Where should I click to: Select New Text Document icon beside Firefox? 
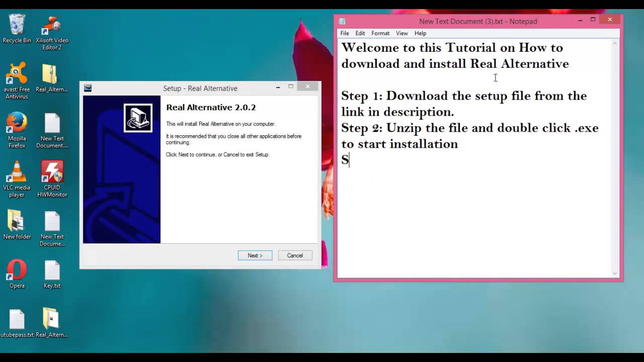pos(52,130)
